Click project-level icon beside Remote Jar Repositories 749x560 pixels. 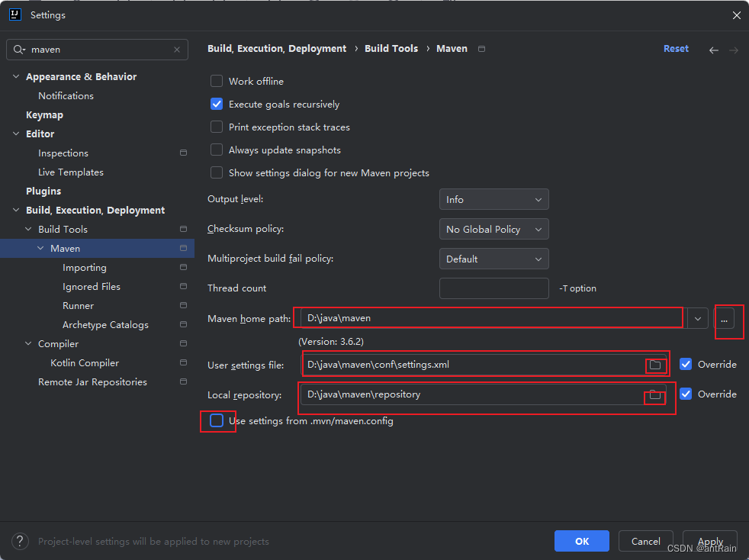[183, 381]
